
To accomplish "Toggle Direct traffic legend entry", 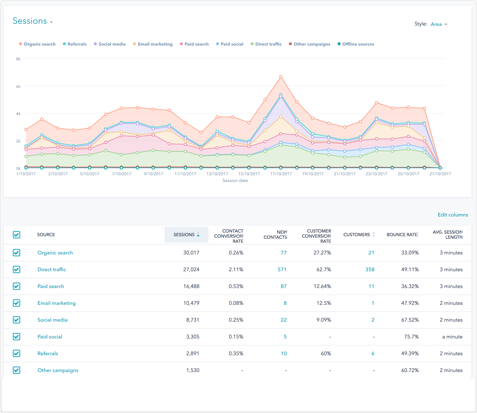I will pyautogui.click(x=266, y=44).
